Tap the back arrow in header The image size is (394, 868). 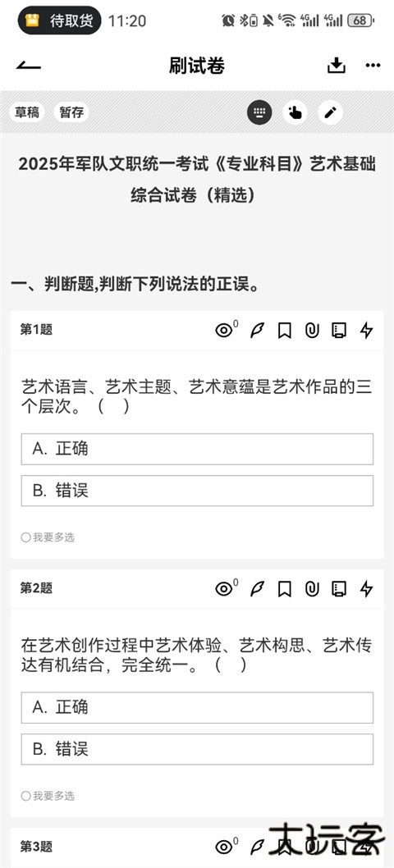(28, 66)
